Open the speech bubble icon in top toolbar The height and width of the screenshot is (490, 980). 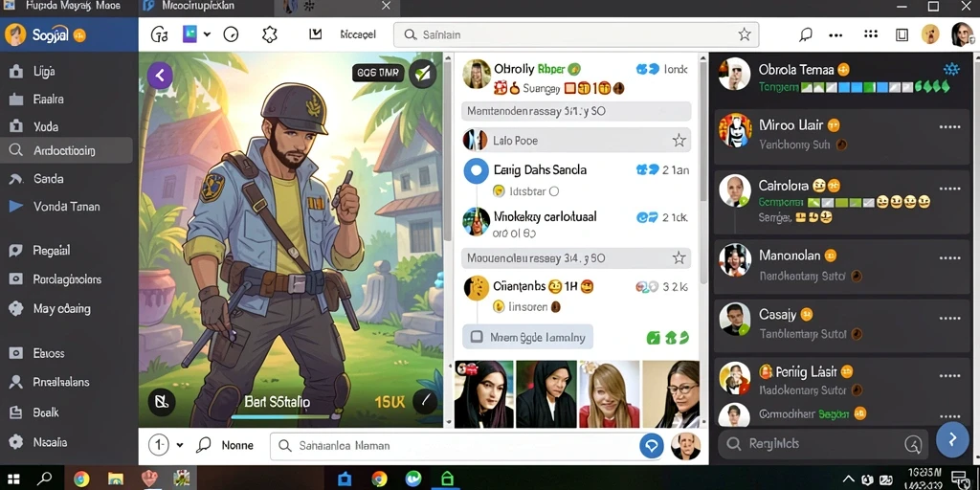point(806,34)
